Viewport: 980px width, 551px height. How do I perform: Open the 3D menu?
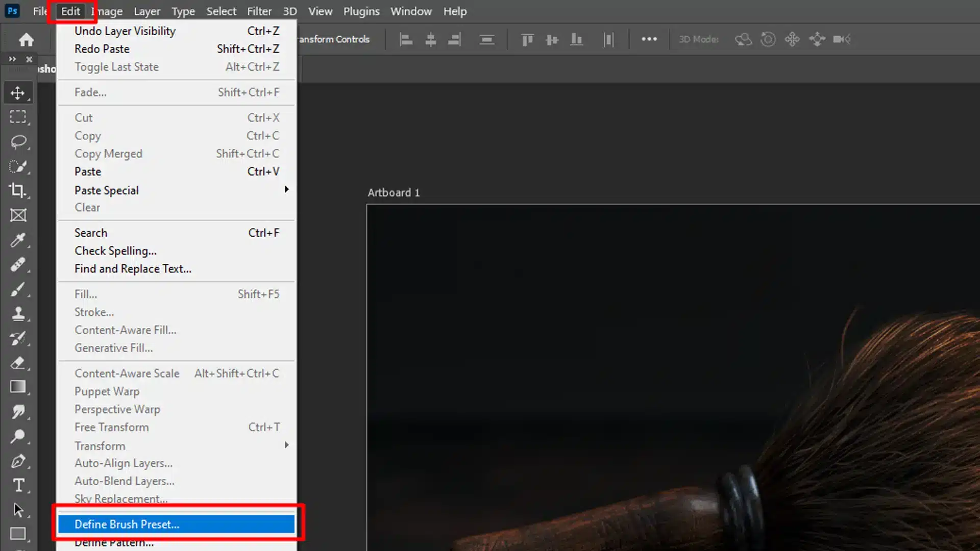click(290, 11)
